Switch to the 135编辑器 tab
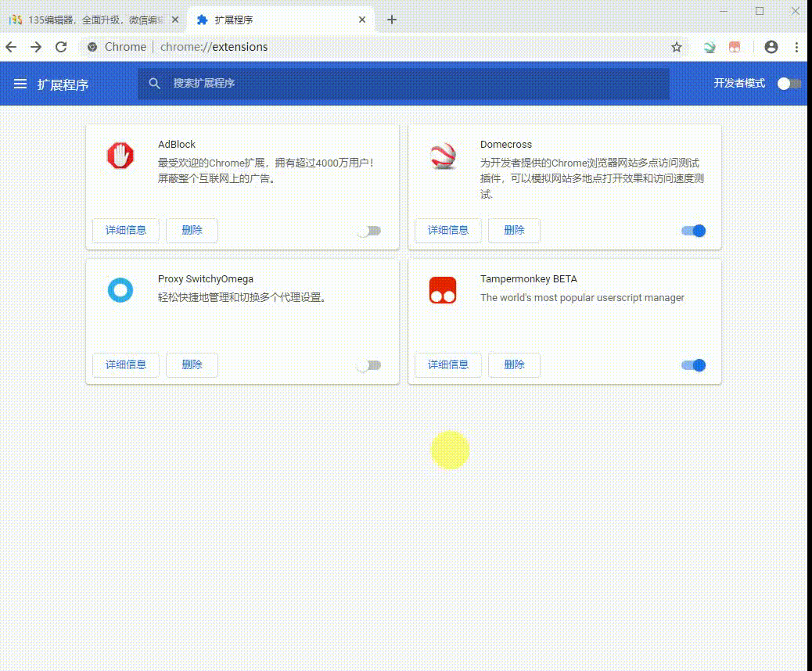 [93, 20]
